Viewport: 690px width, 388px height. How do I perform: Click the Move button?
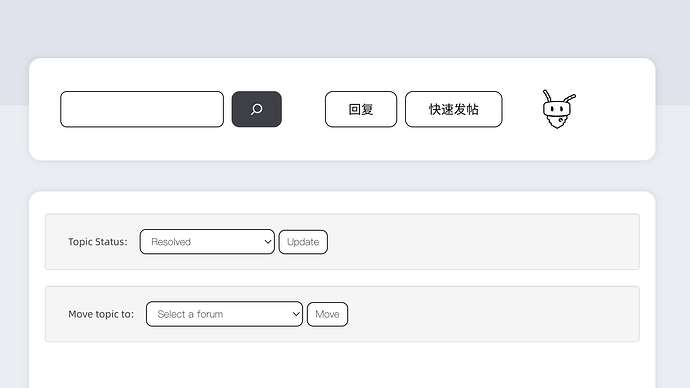coord(327,314)
